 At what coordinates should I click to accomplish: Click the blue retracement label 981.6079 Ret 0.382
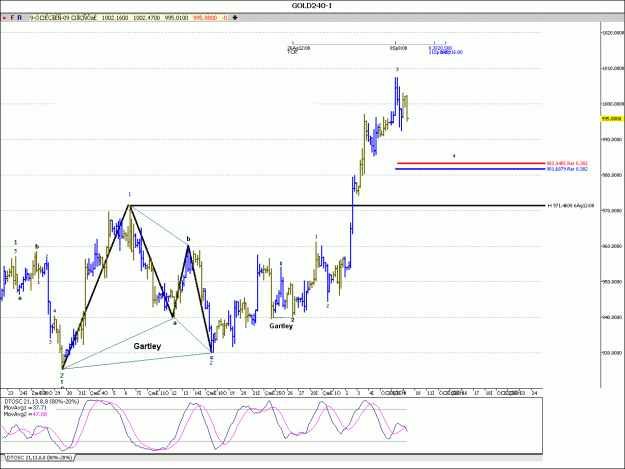tap(567, 169)
